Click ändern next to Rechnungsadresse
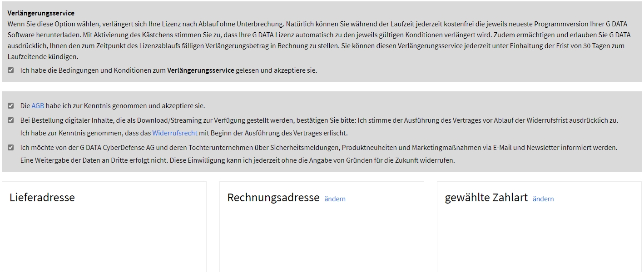The image size is (644, 274). [x=335, y=199]
